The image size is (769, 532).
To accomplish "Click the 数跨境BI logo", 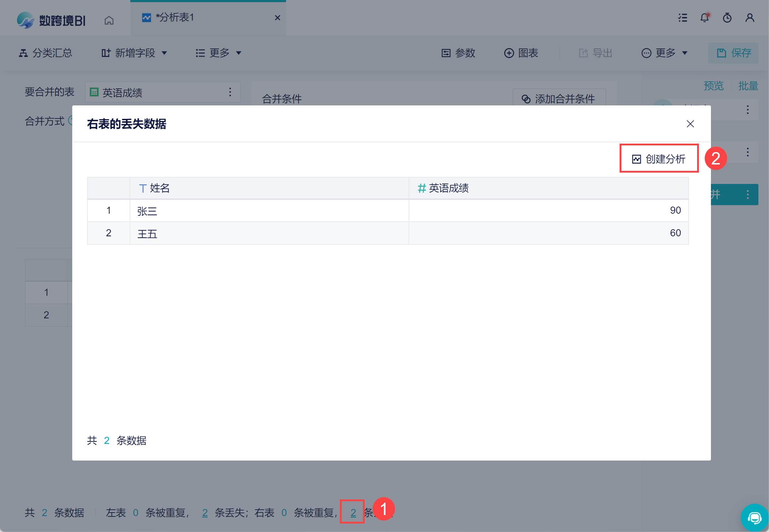I will tap(51, 21).
